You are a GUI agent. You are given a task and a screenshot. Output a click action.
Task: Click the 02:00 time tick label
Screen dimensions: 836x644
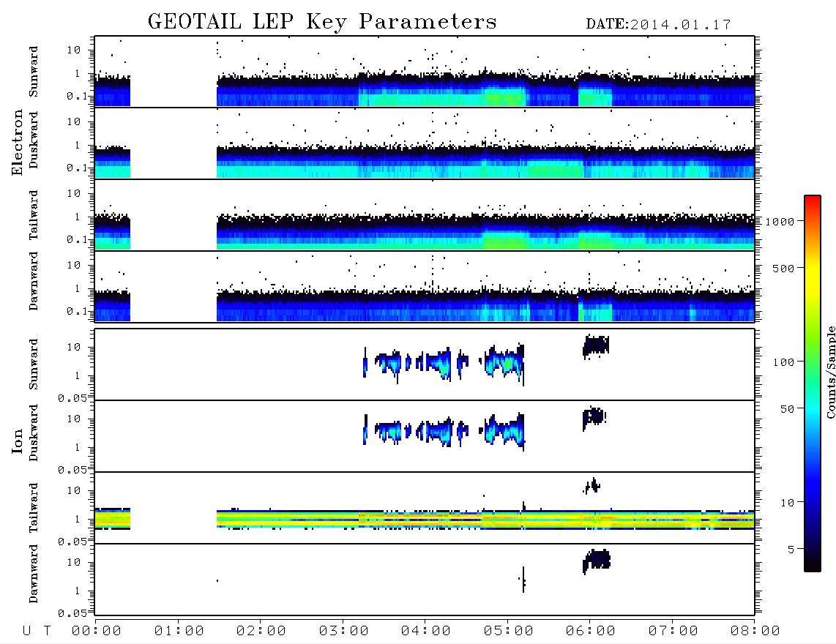(261, 632)
